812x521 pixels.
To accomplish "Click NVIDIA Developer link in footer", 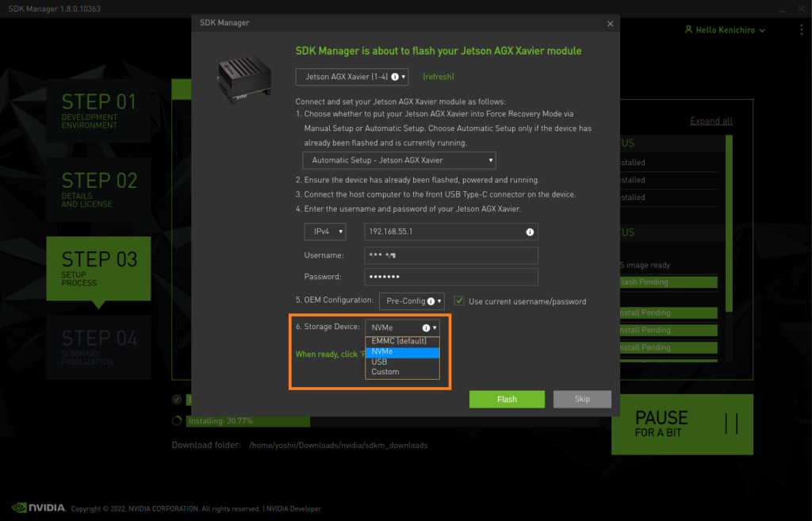I will coord(293,508).
